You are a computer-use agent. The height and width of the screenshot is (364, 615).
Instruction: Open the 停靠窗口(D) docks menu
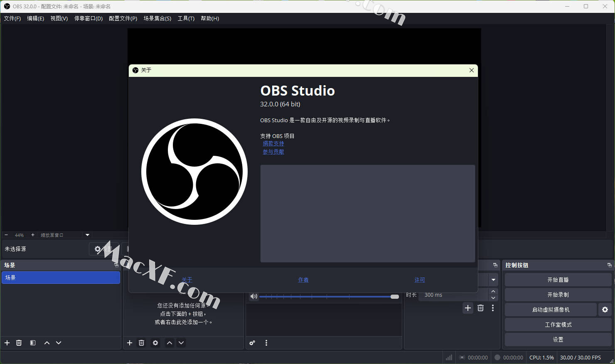coord(88,18)
